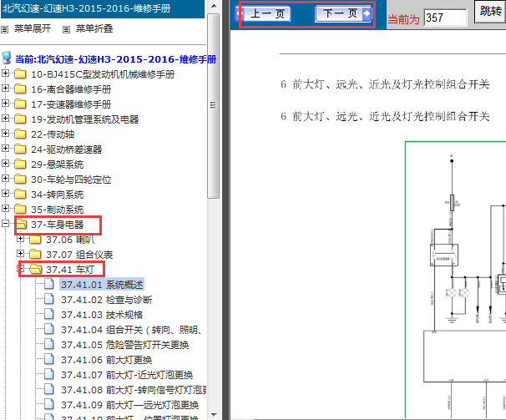The image size is (506, 420).
Task: Focus the current page number field
Action: coord(445,18)
